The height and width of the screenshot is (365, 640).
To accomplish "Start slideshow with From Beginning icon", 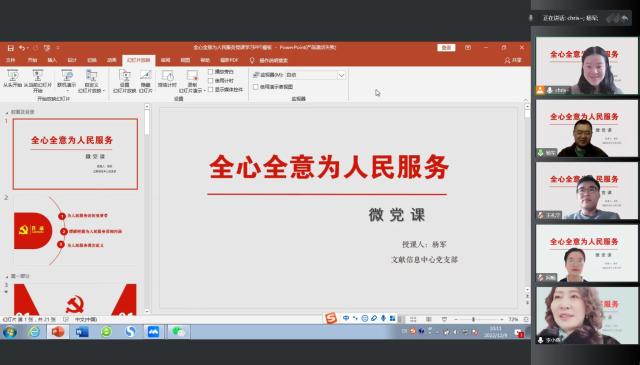I will tap(12, 79).
